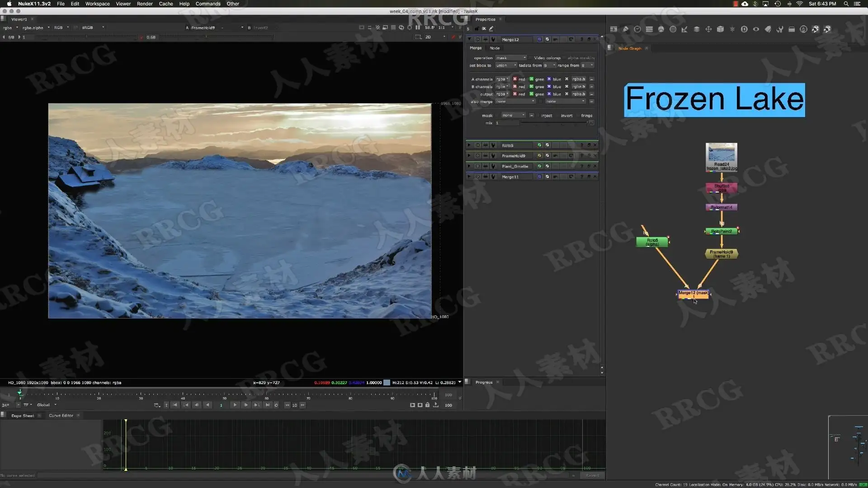Screen dimensions: 868x488
Task: Click the lock icon in Properties panel
Action: (x=476, y=28)
